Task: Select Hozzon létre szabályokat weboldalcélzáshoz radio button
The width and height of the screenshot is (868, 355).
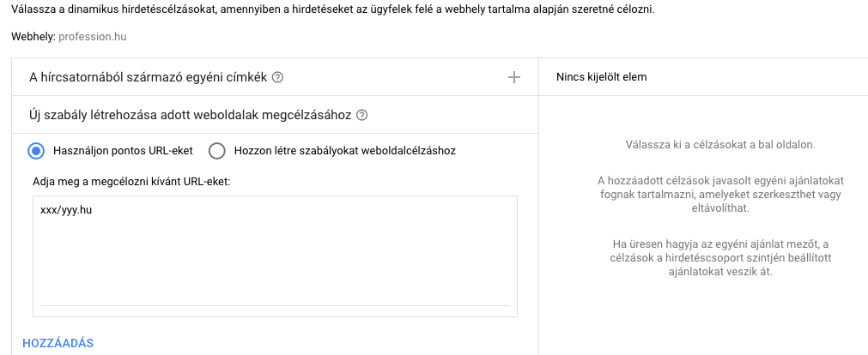Action: click(x=217, y=150)
